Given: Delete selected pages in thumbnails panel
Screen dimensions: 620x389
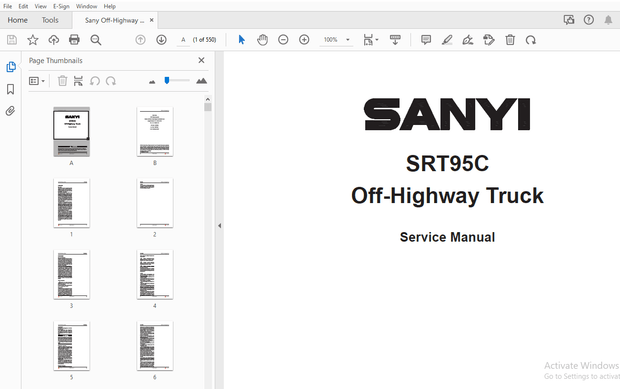Looking at the screenshot, I should tap(62, 81).
